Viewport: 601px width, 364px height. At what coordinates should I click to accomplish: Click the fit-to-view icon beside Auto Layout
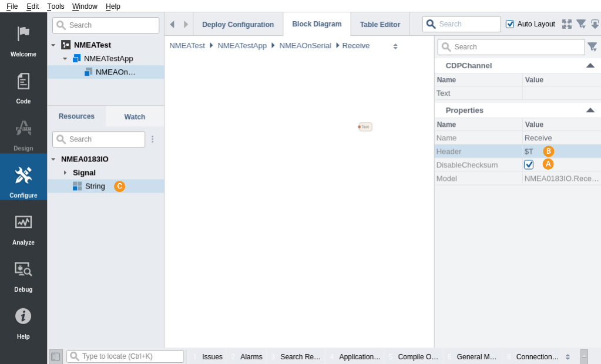pos(566,24)
